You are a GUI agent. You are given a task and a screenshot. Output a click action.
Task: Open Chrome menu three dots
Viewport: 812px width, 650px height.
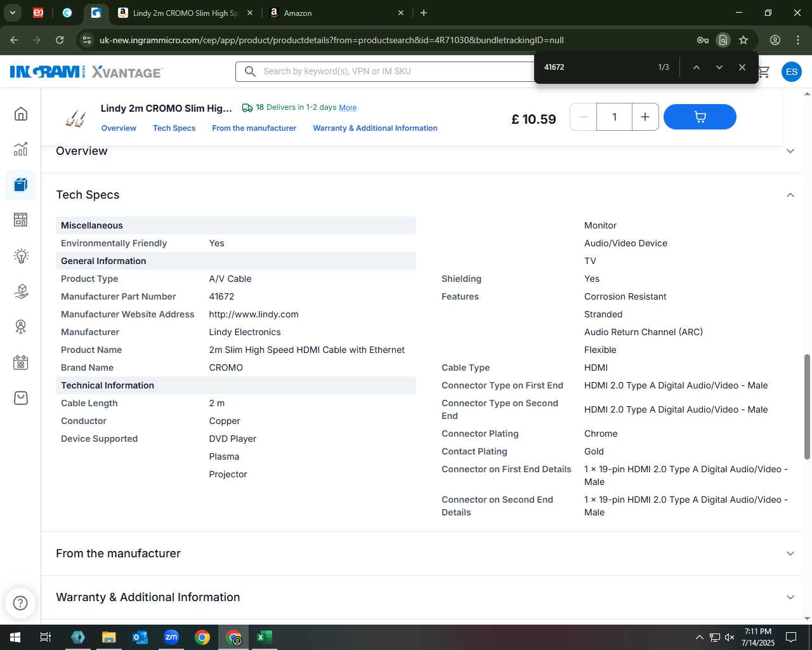(798, 40)
